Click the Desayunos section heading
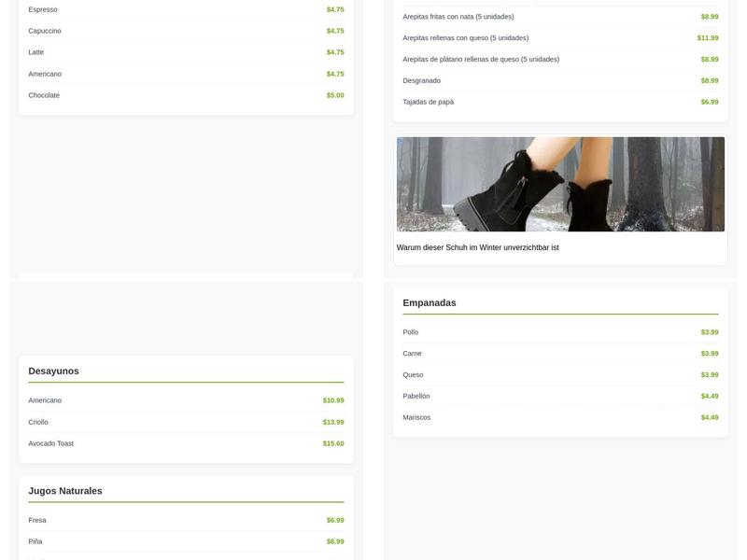Viewport: 747px width, 560px height. pyautogui.click(x=53, y=371)
